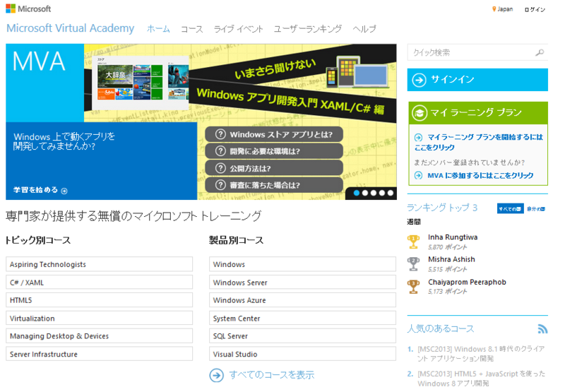Click the question icon on 開発に必要な環境は?
This screenshot has height=392, width=565.
220,151
